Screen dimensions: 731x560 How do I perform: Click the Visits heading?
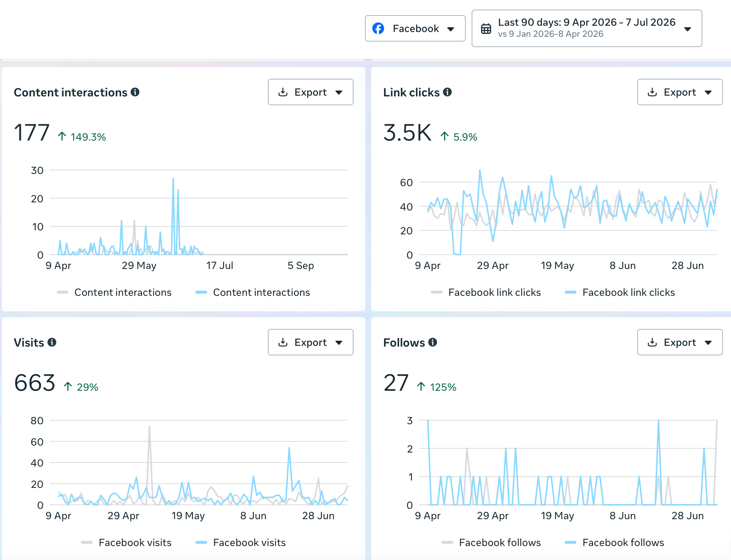pyautogui.click(x=29, y=343)
